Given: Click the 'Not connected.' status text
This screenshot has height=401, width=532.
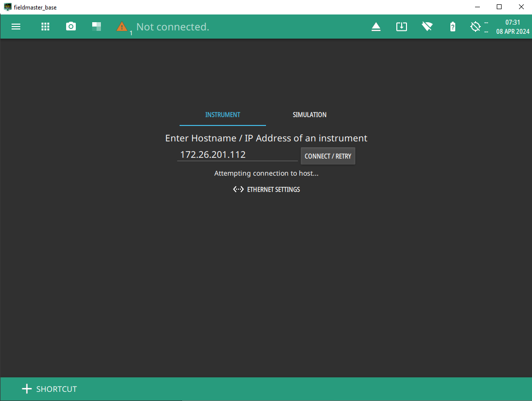Looking at the screenshot, I should 173,27.
